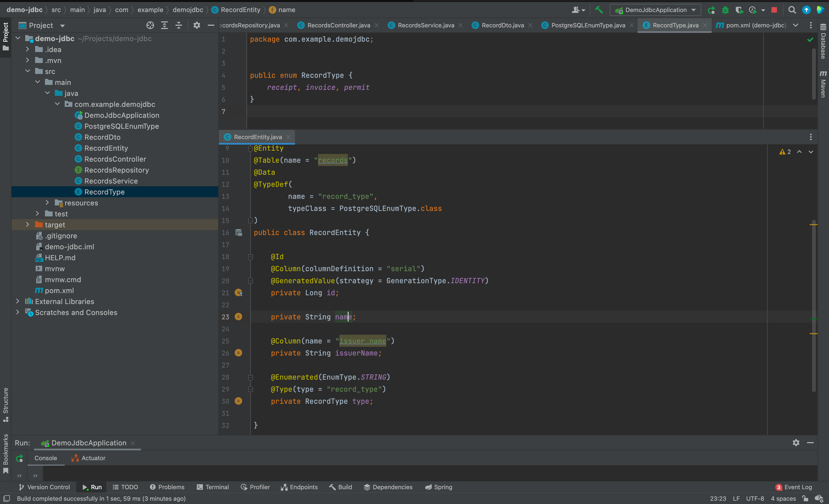Hide the Project tool window
829x504 pixels.
click(211, 25)
